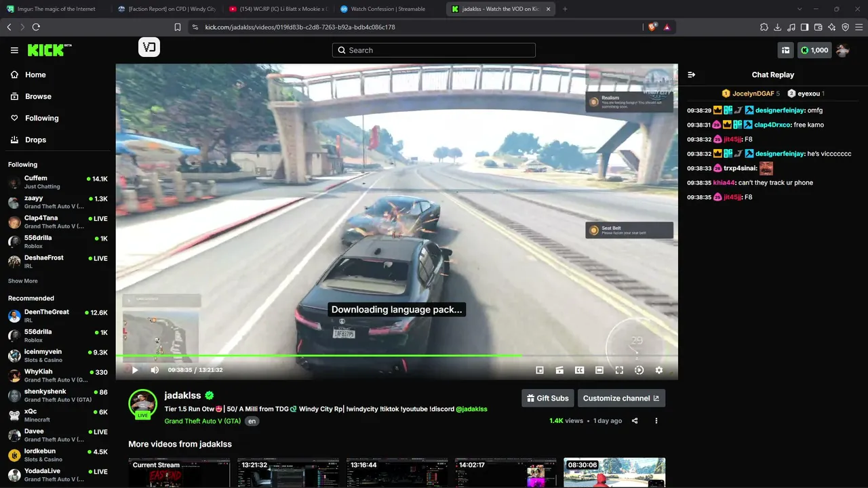
Task: Open zaayy's channel from Following
Action: tap(58, 202)
